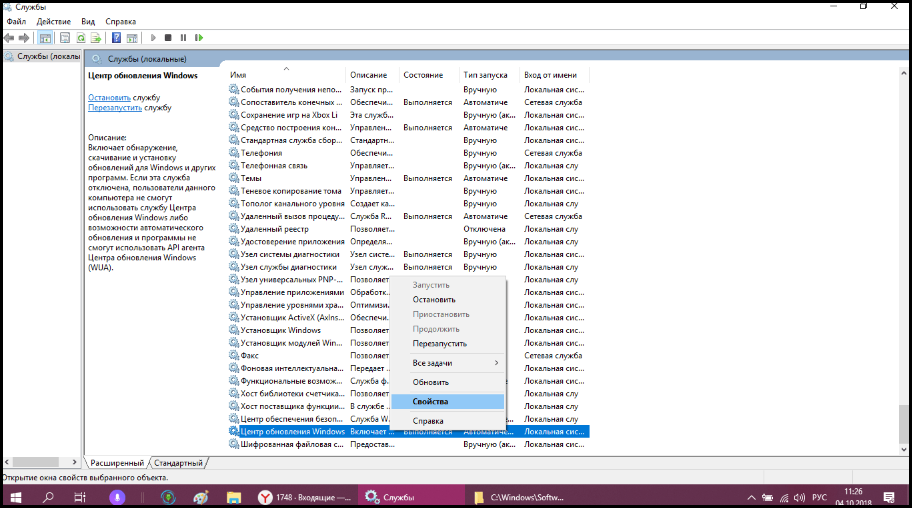Open Task View in the taskbar

(80, 497)
